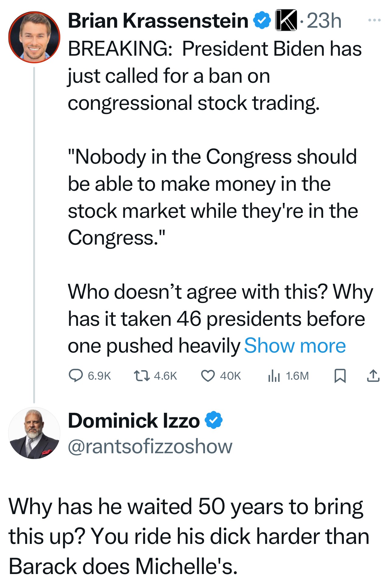This screenshot has width=391, height=588.
Task: Click Brian Krassenstein's blue verified badge
Action: [x=262, y=21]
